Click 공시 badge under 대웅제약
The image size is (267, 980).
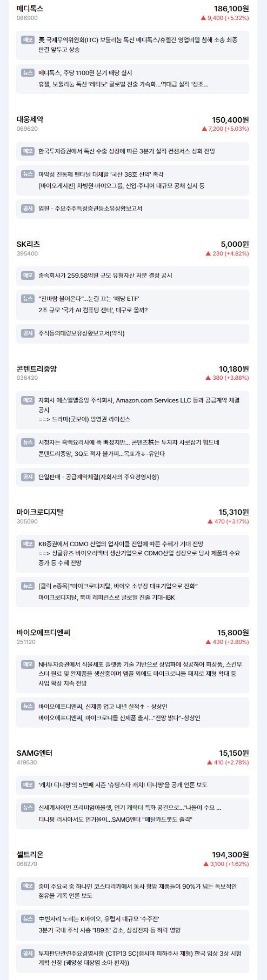[28, 209]
